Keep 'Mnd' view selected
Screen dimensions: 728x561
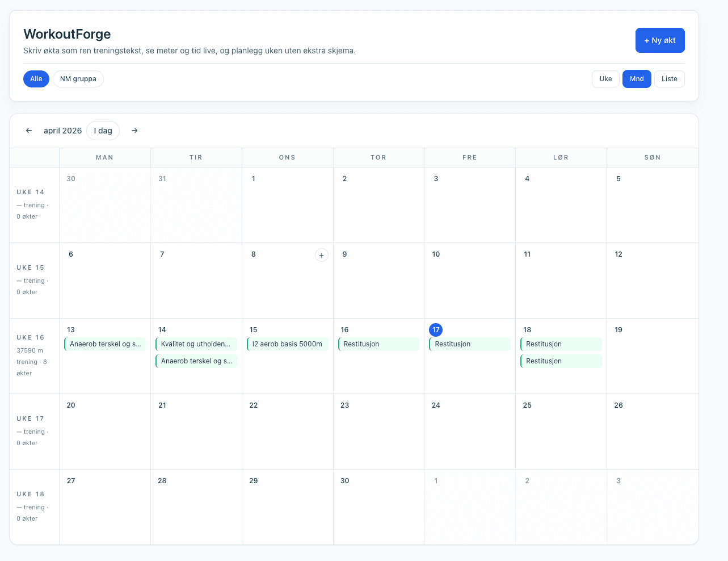pos(636,78)
